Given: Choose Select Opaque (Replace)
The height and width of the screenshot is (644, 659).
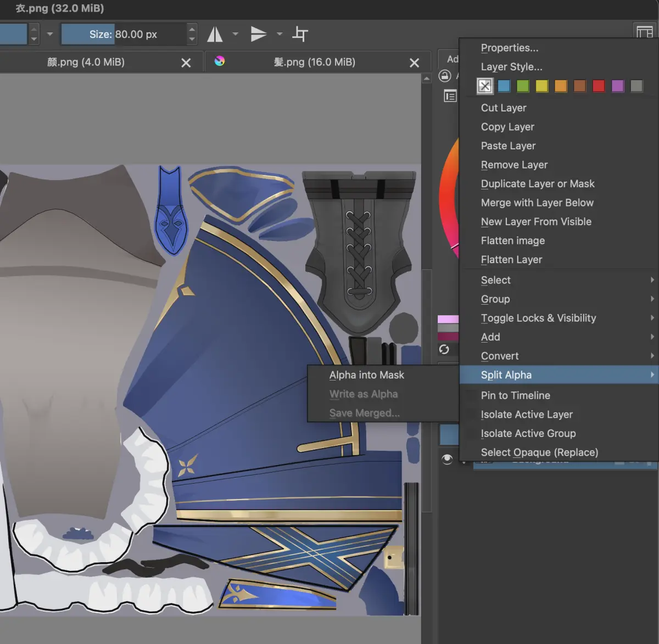Looking at the screenshot, I should tap(559, 452).
